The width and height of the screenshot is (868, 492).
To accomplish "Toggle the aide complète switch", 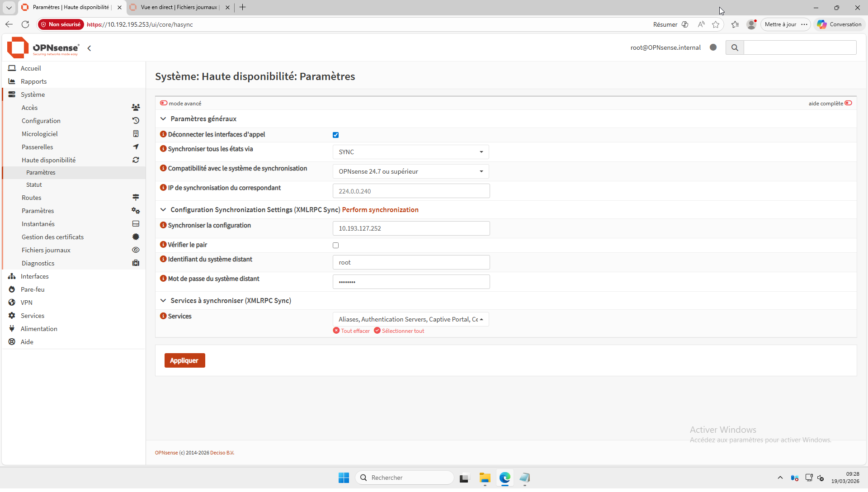I will click(848, 103).
